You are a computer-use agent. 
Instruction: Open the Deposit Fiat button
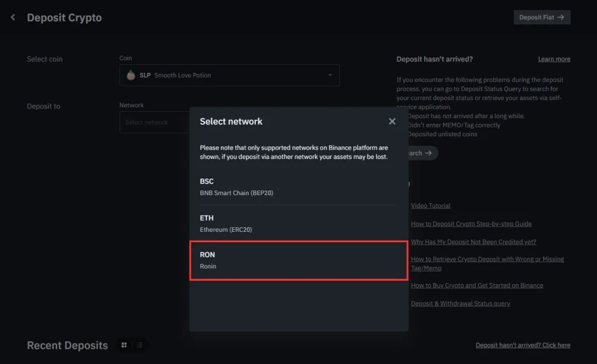point(542,17)
